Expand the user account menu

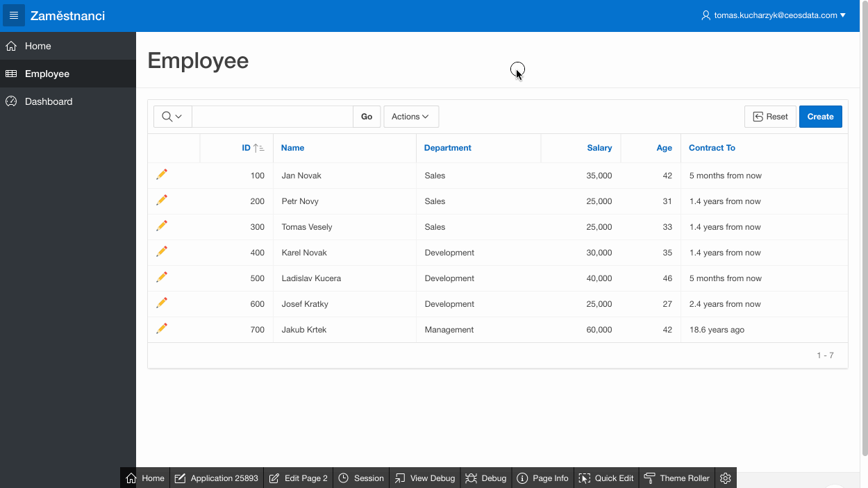coord(774,15)
